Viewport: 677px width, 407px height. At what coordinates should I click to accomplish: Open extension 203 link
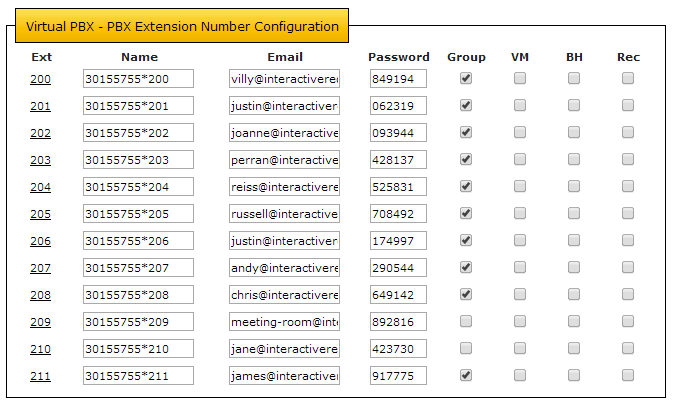(41, 160)
